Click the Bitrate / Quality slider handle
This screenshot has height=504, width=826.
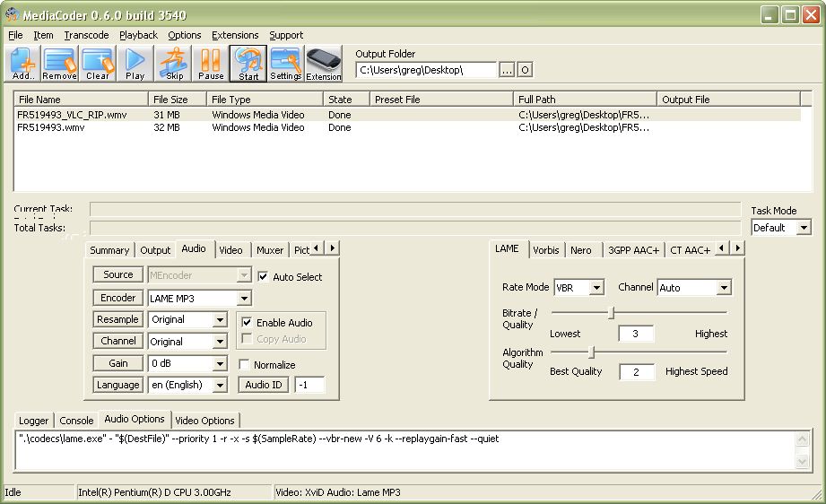tap(612, 313)
